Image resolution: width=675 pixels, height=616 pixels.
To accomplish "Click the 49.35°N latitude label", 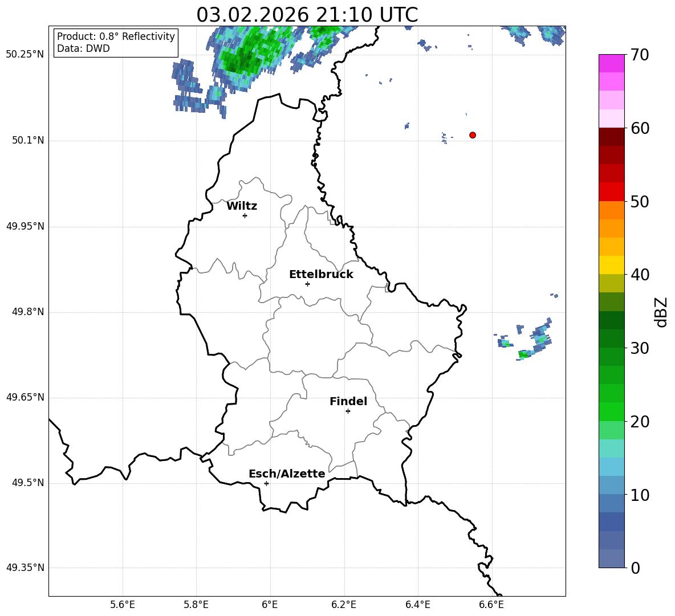I will [x=25, y=568].
